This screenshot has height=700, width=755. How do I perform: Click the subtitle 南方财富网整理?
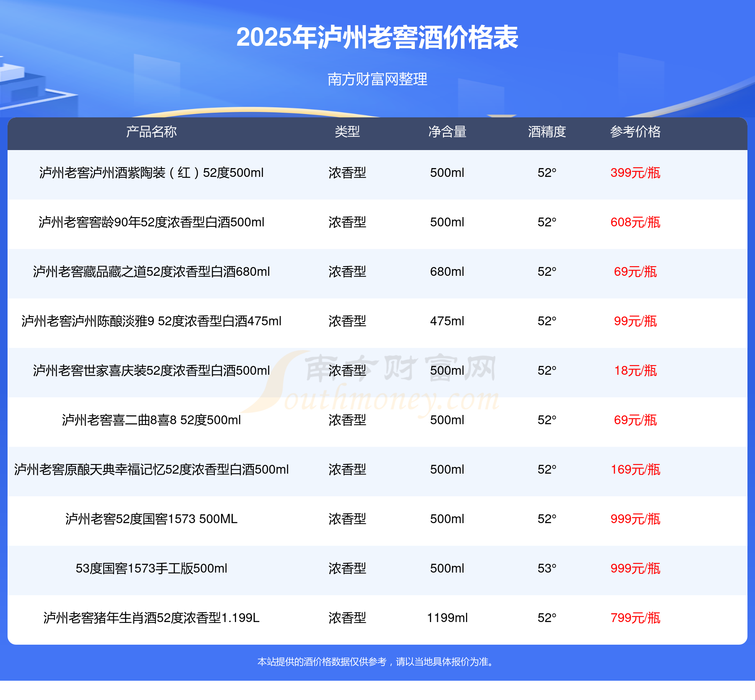377,79
